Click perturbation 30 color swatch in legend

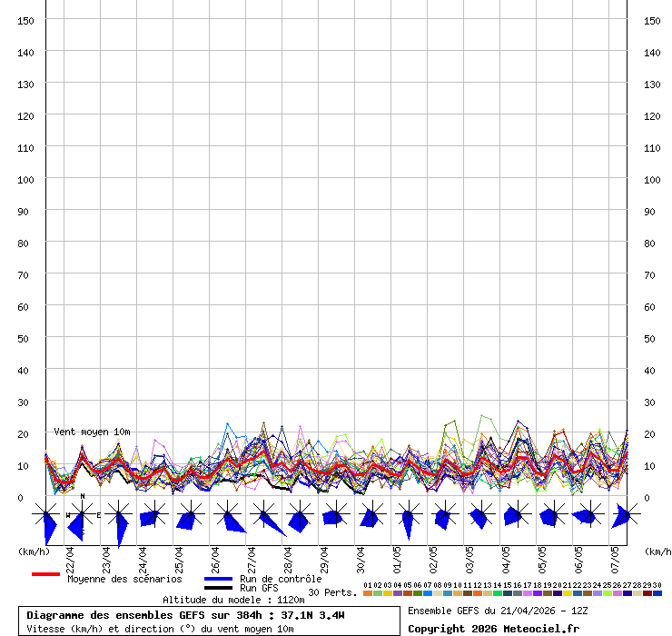(657, 593)
